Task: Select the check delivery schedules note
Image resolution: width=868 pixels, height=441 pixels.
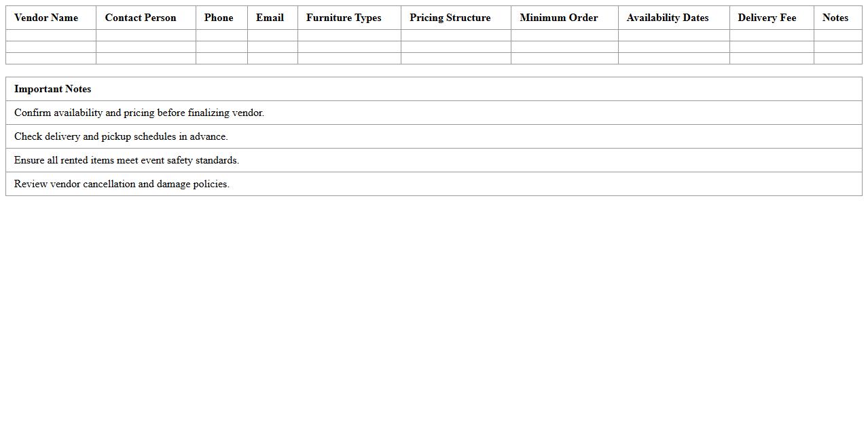Action: (x=121, y=136)
